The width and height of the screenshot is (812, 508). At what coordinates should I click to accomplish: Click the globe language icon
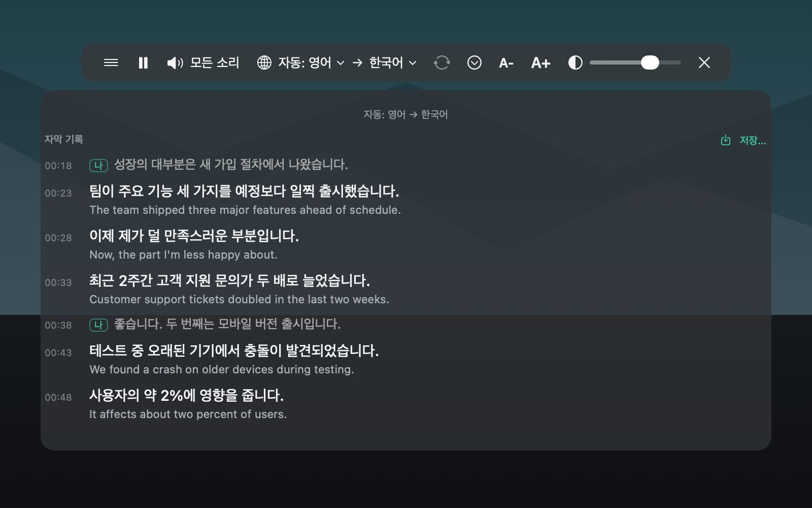point(264,62)
